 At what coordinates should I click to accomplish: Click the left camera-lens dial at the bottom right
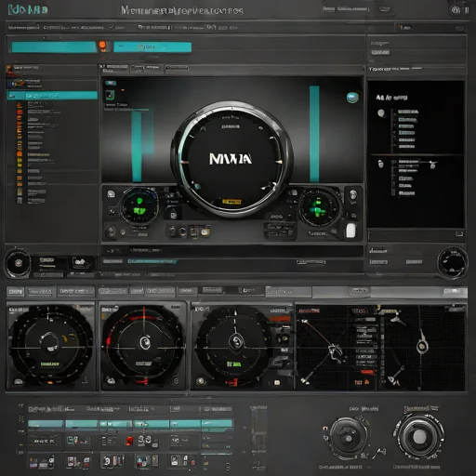348,438
